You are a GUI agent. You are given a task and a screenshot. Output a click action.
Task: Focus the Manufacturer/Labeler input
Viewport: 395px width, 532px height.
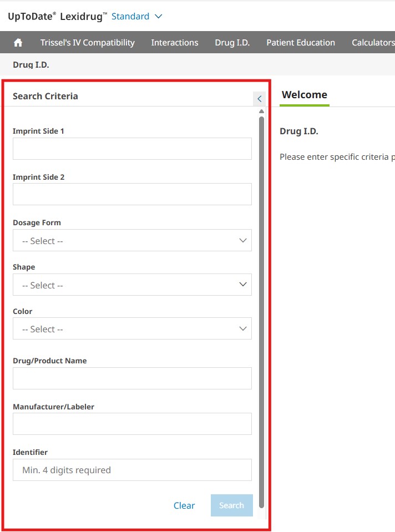tap(132, 424)
